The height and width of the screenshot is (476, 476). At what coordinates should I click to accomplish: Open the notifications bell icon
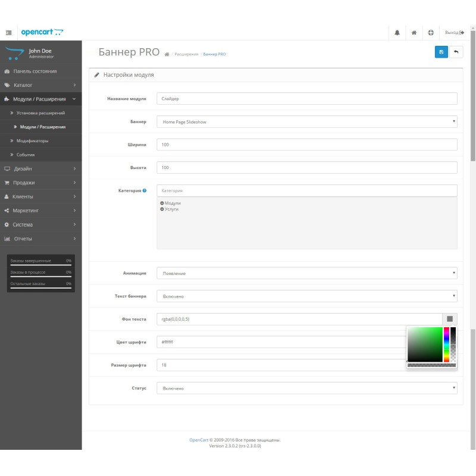[397, 33]
